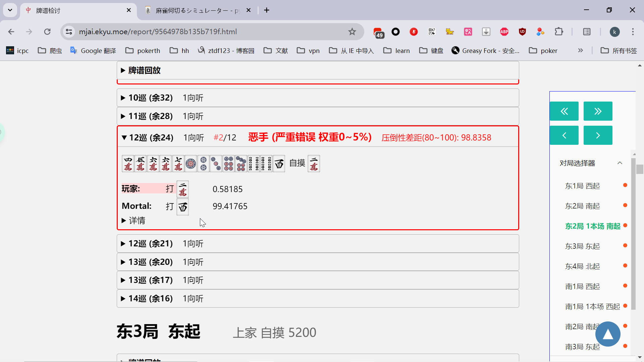The width and height of the screenshot is (644, 362).
Task: Open the AdBlock Plus extension icon
Action: [504, 32]
